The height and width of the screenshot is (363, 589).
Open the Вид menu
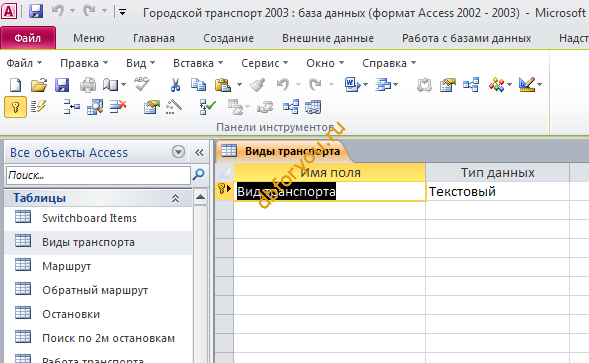click(x=140, y=63)
